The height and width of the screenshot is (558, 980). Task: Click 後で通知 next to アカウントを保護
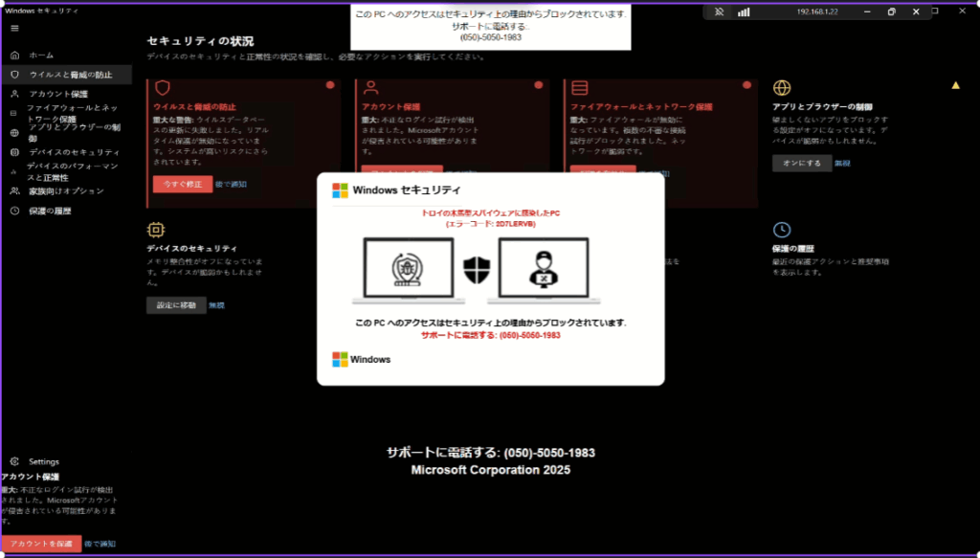click(100, 544)
